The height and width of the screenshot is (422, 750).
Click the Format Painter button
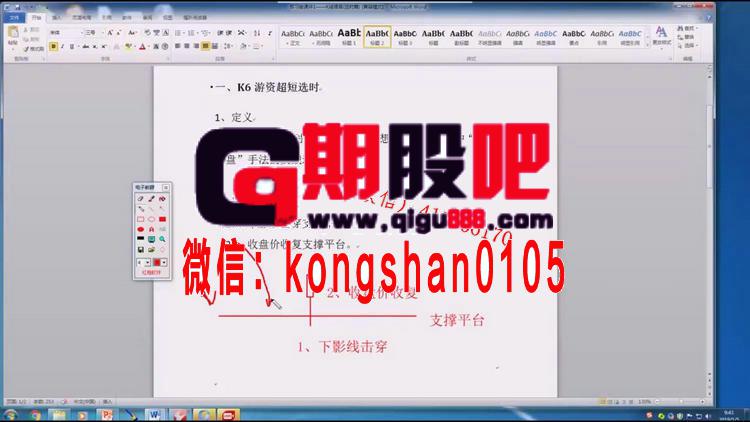point(34,48)
